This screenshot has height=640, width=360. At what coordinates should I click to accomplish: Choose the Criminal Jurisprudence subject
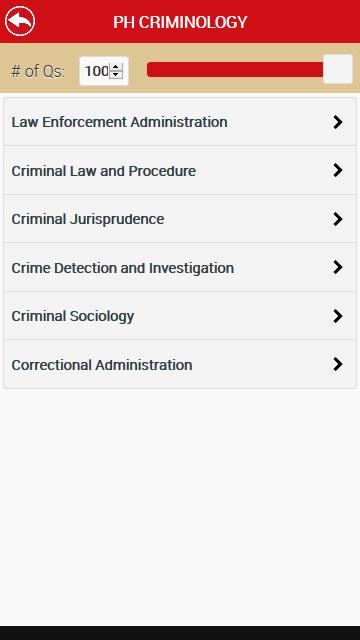(x=180, y=219)
